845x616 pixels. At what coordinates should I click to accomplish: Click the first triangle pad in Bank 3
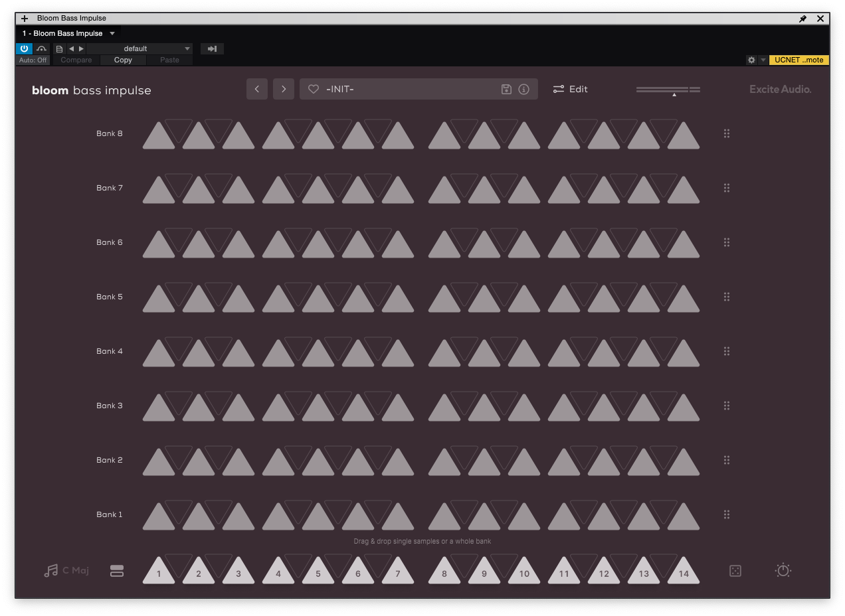159,409
